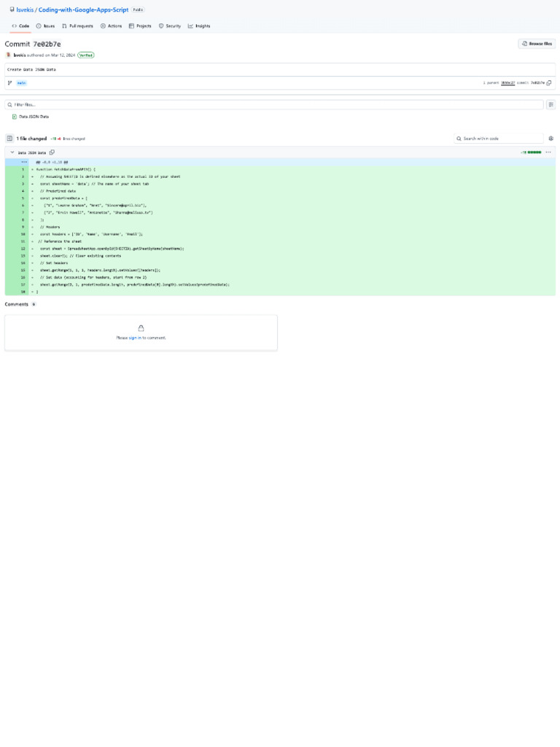Image resolution: width=560 pixels, height=747 pixels.
Task: Open the Code tab
Action: coord(20,26)
